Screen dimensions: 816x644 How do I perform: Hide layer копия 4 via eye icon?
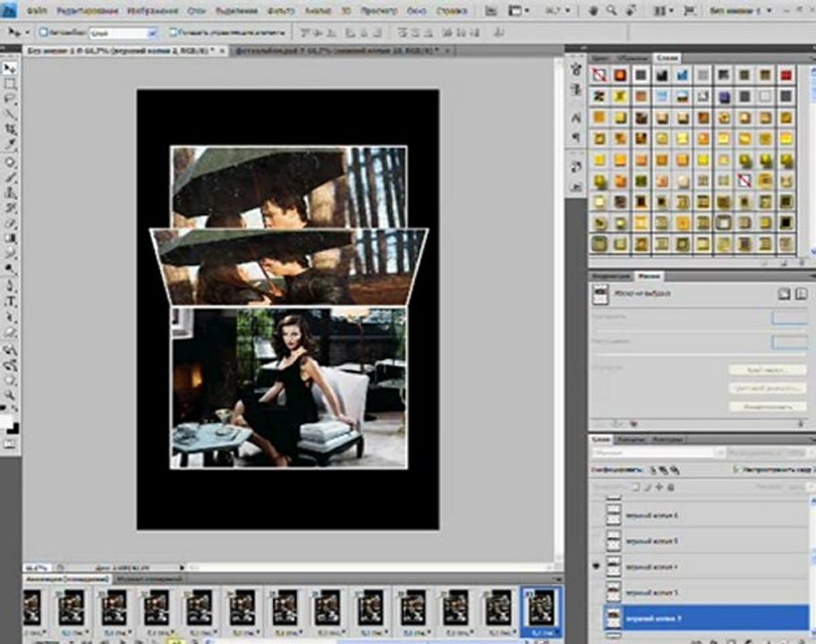[597, 566]
